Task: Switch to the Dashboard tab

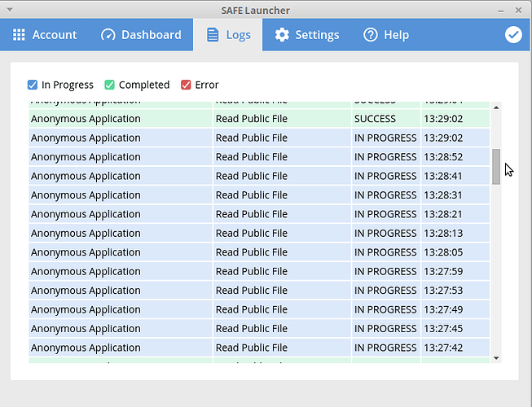Action: pyautogui.click(x=141, y=34)
